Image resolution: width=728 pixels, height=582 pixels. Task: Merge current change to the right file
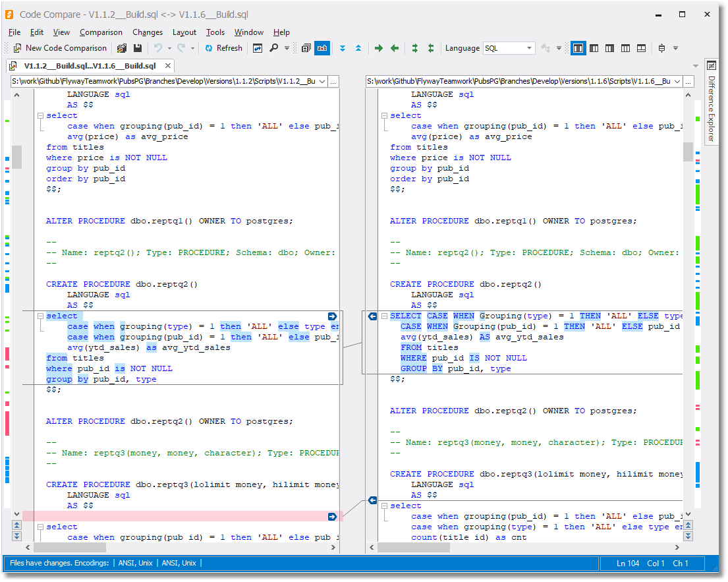(x=379, y=47)
